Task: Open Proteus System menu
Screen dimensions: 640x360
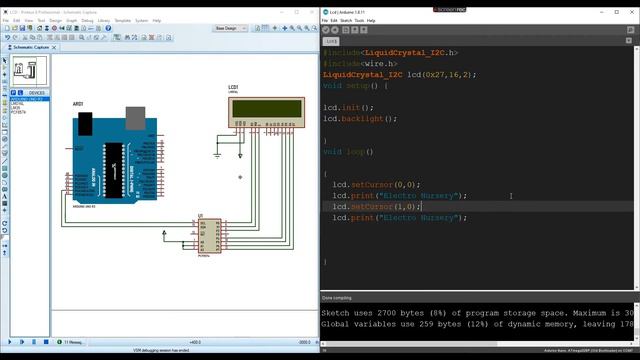Action: (142, 20)
